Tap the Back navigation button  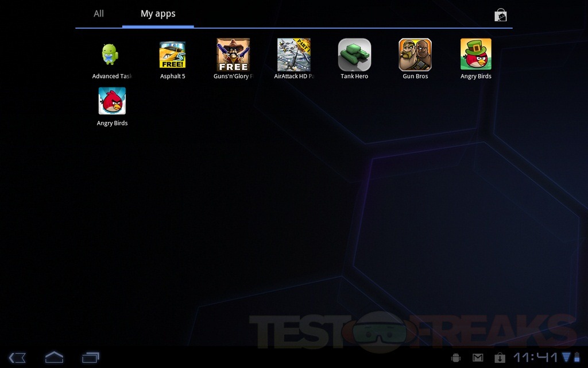(x=17, y=358)
